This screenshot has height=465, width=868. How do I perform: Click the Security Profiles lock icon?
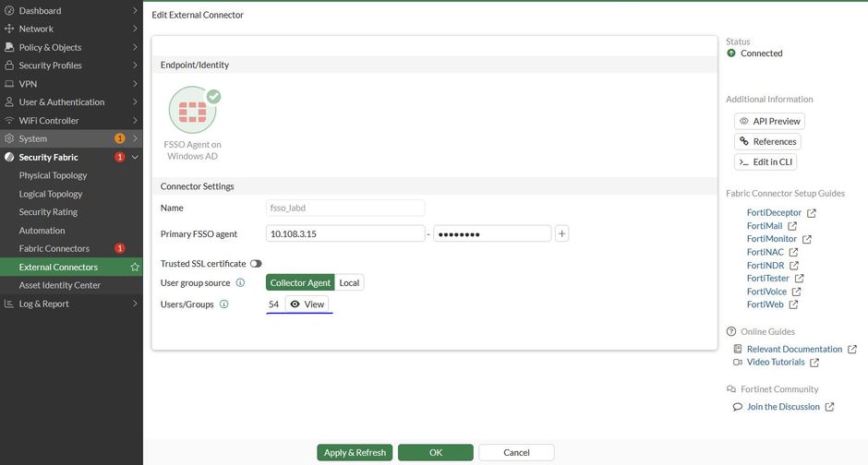point(9,66)
